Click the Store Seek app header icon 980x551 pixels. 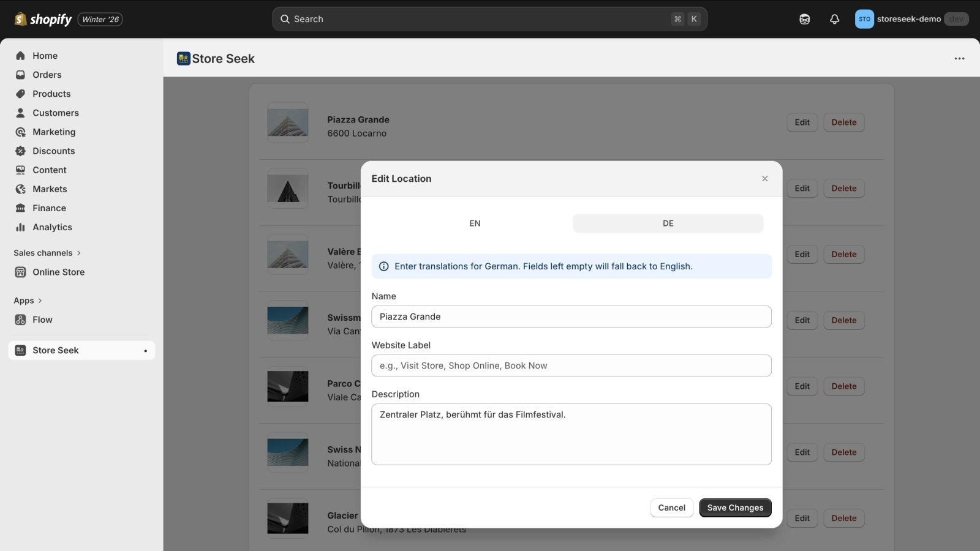pos(183,59)
